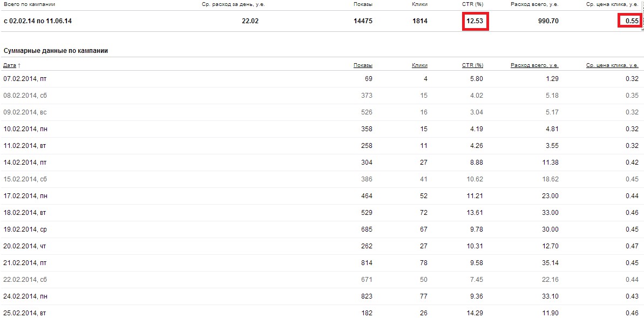The image size is (644, 318).
Task: Select the 18.02.2014, вт date row
Action: 25,213
